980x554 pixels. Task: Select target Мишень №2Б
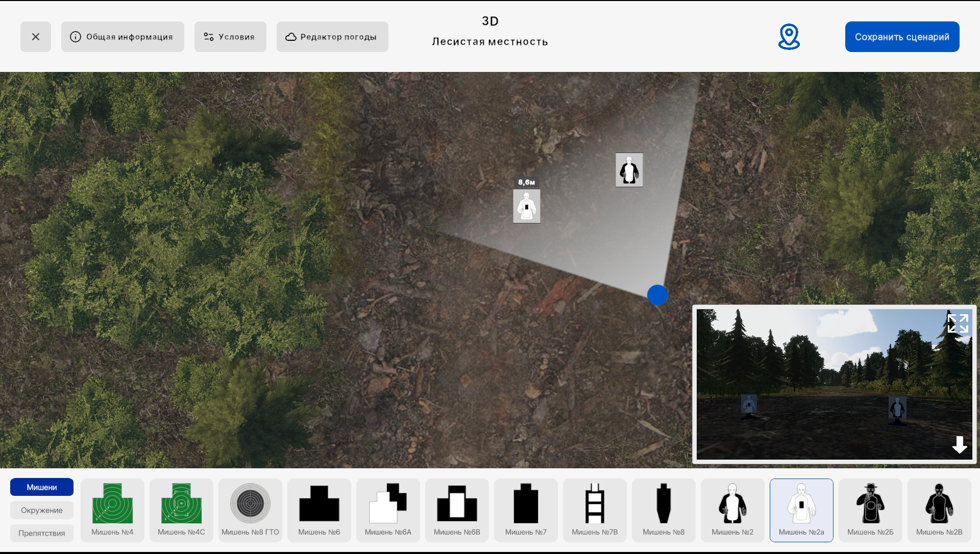870,510
